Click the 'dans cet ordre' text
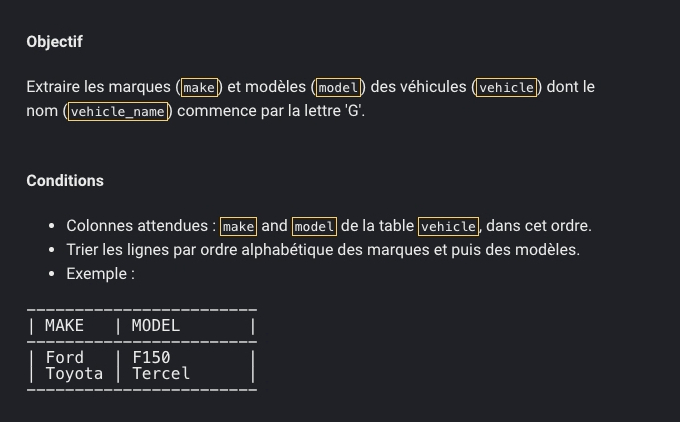The image size is (680, 422). click(539, 226)
